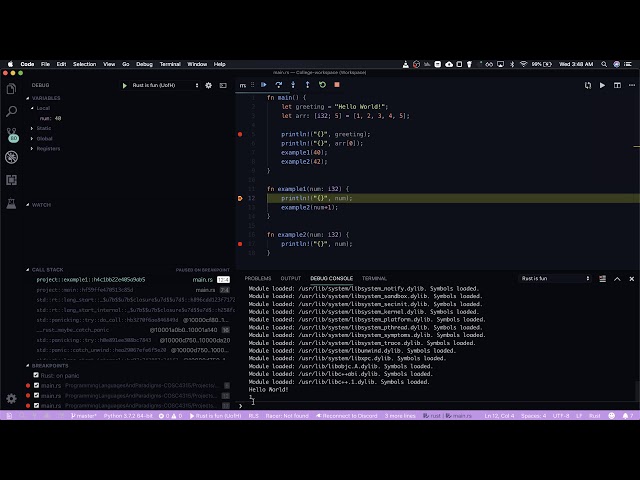Toggle gutter breakpoint on line 12
Screen dimensions: 640x480
[240, 198]
